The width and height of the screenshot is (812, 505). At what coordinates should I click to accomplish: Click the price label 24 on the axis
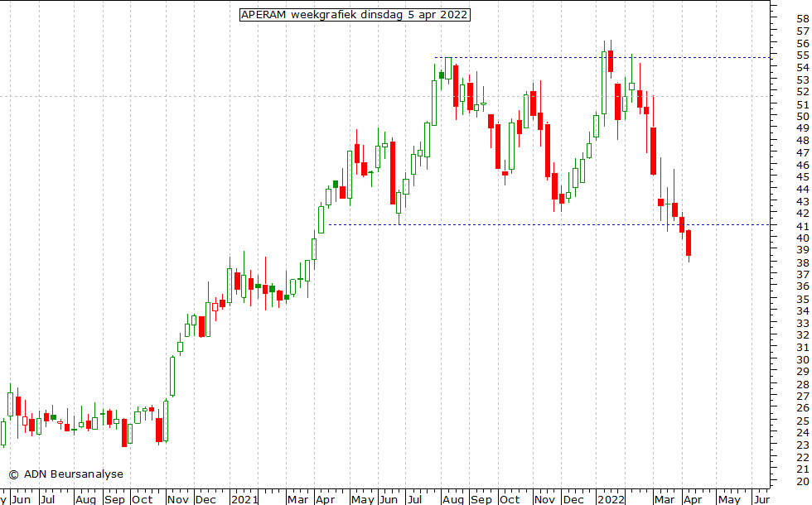coord(803,432)
